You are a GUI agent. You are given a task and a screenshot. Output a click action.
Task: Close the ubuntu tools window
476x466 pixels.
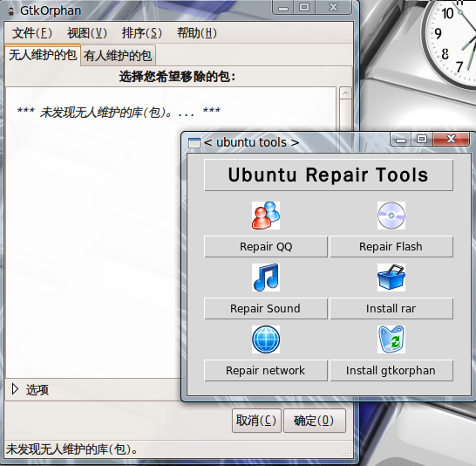451,140
